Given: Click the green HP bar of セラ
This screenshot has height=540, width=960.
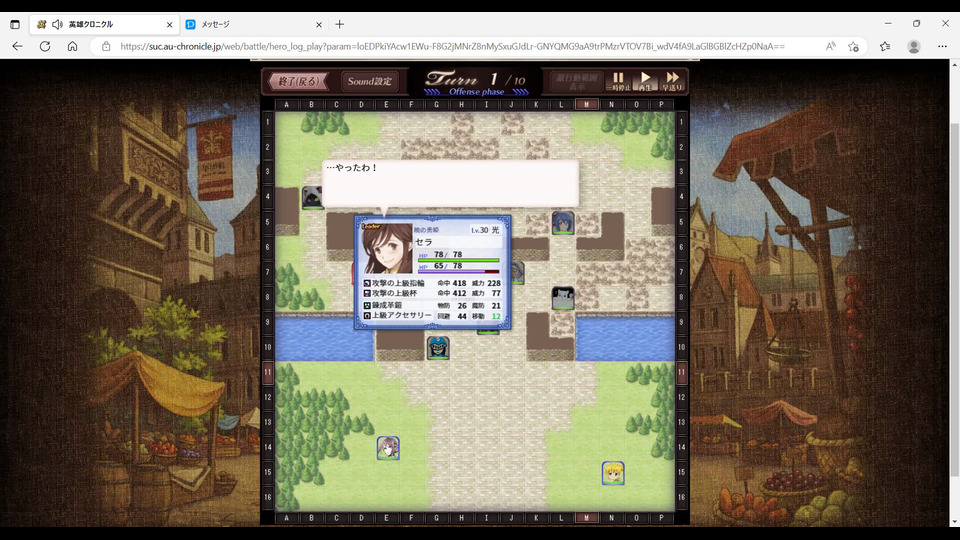Looking at the screenshot, I should click(459, 260).
